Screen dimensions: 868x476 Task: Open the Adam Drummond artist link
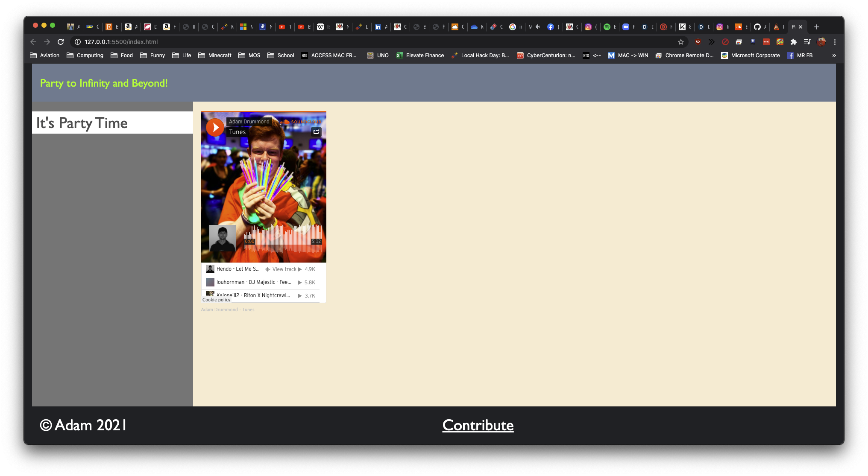click(249, 122)
